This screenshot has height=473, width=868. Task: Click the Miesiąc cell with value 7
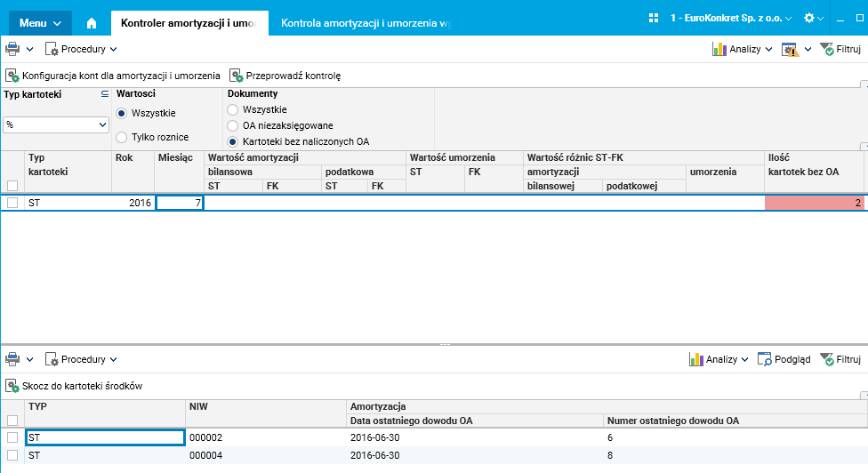pos(180,203)
